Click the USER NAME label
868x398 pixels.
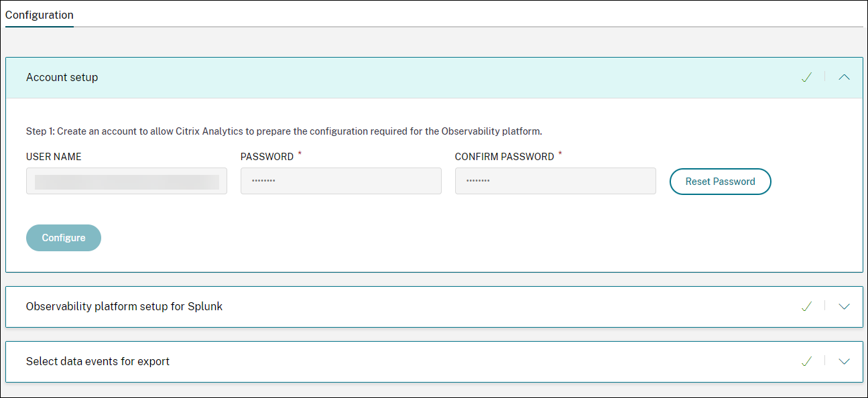point(54,157)
